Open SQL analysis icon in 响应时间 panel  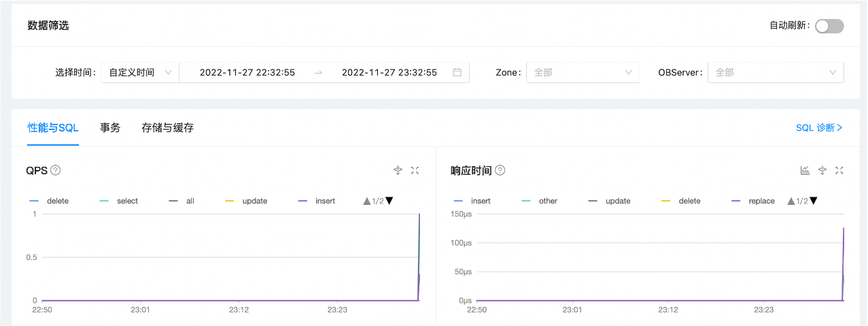pyautogui.click(x=805, y=170)
